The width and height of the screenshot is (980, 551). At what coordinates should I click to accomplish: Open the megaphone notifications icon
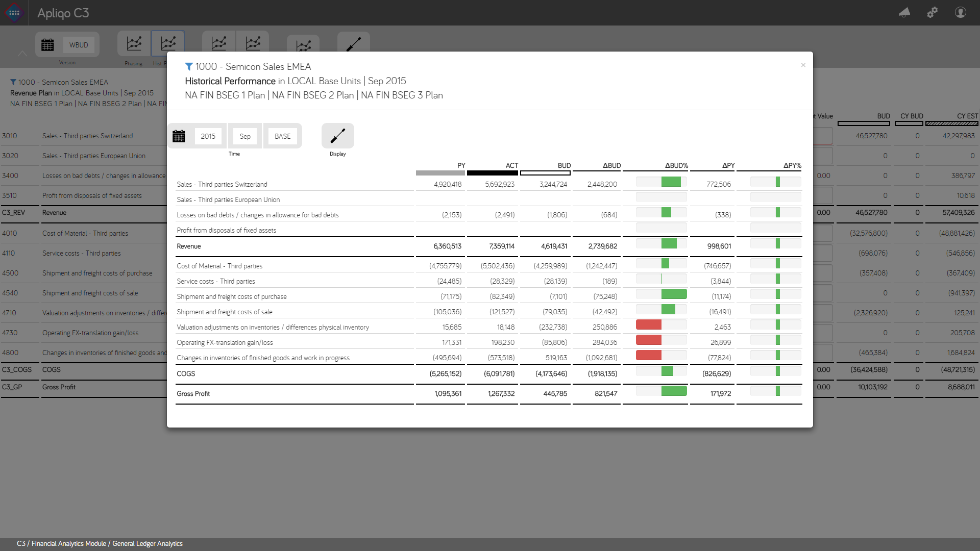pos(904,13)
